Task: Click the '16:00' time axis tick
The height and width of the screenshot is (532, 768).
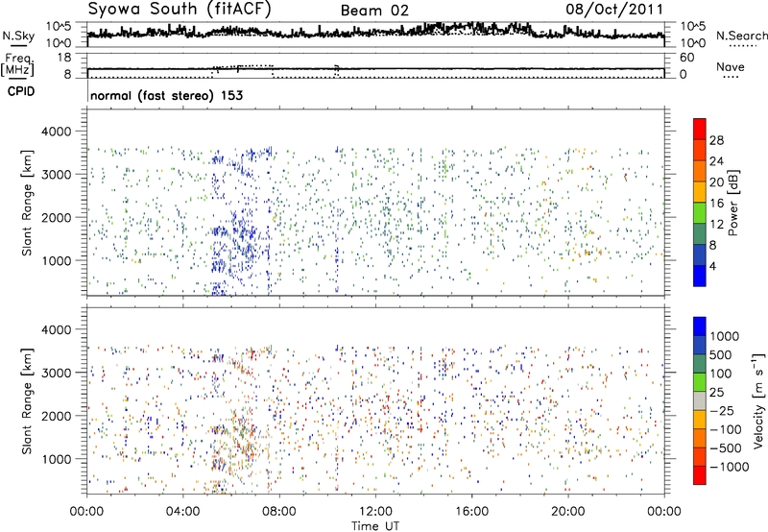Action: click(x=471, y=512)
